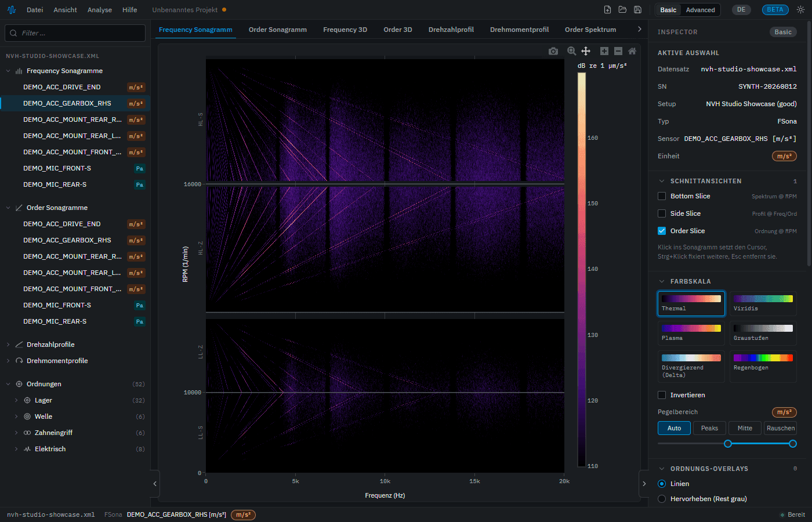
Task: Click the Elektrisch waveform icon
Action: [27, 449]
